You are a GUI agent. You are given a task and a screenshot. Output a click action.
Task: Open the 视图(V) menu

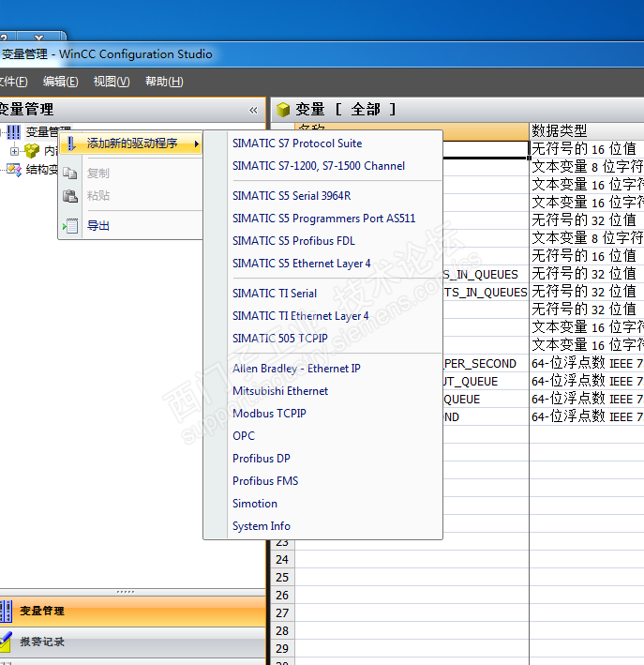pyautogui.click(x=112, y=82)
